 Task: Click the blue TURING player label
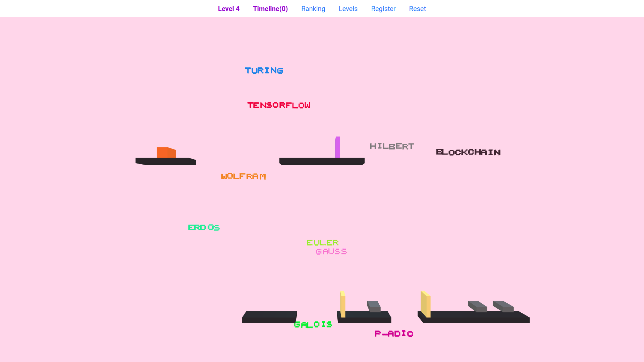(264, 70)
